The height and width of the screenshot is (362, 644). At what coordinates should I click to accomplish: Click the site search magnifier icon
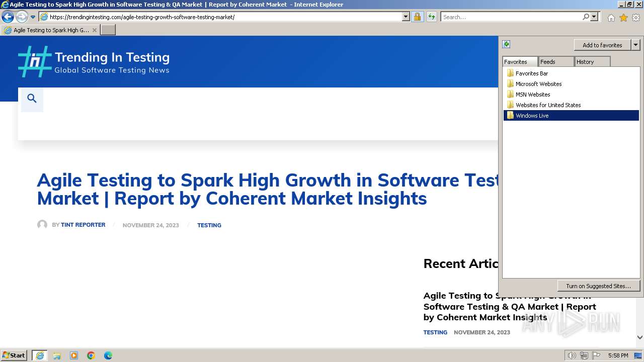32,99
